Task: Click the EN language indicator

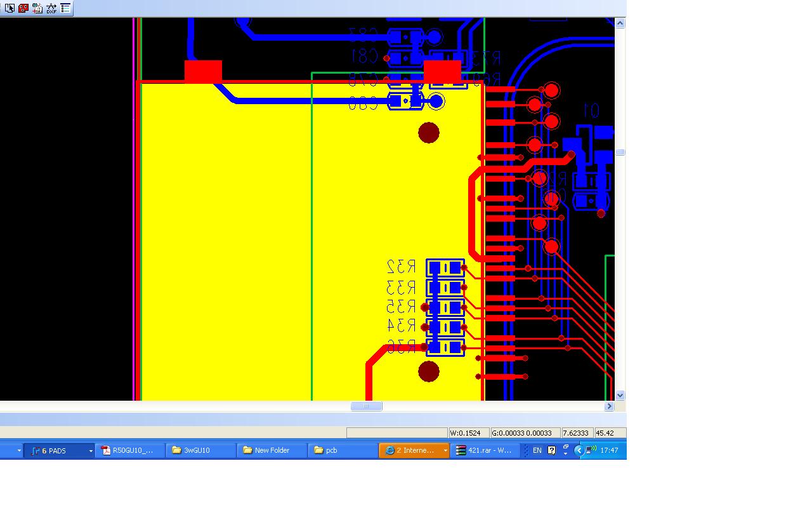Action: (537, 451)
